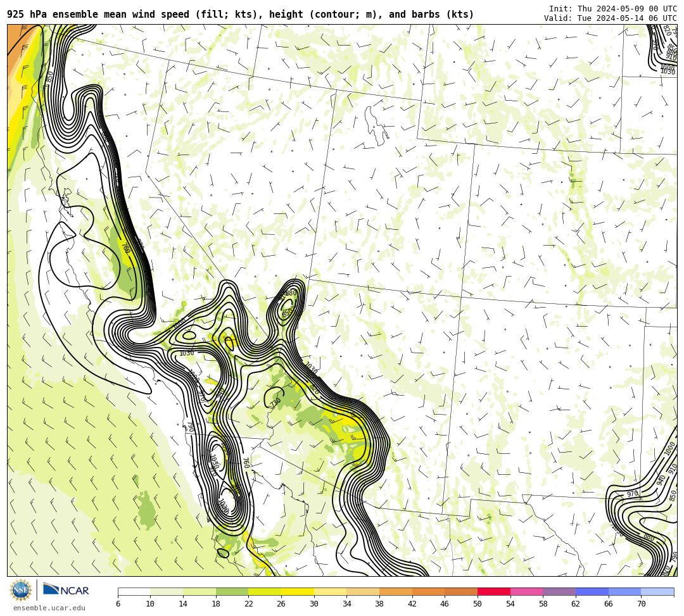Pick the blue 62–66 kts colorbar segment
The height and width of the screenshot is (616, 684).
[592, 591]
